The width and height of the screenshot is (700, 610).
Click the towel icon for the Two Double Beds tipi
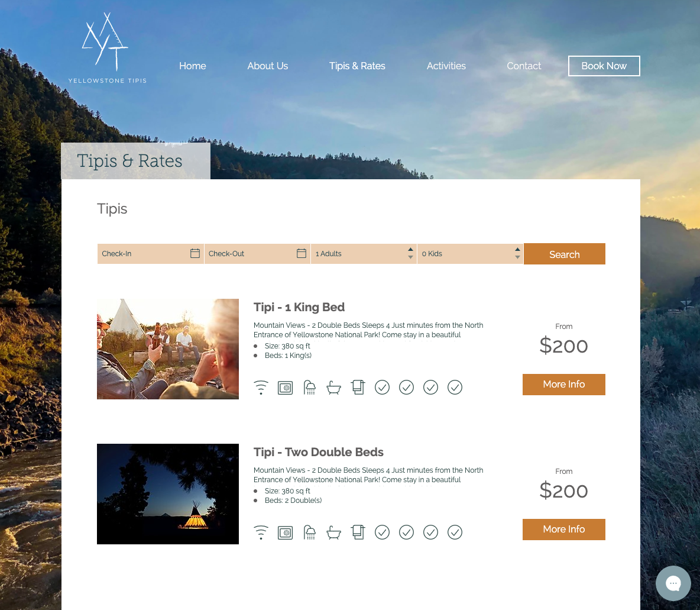tap(358, 532)
